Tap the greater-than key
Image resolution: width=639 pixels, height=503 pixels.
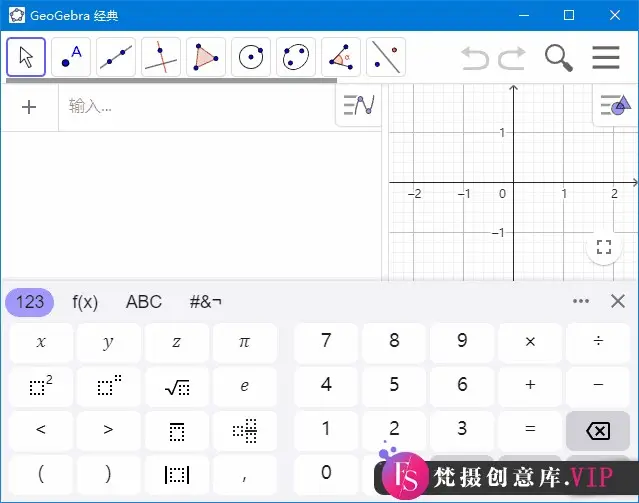click(x=108, y=430)
